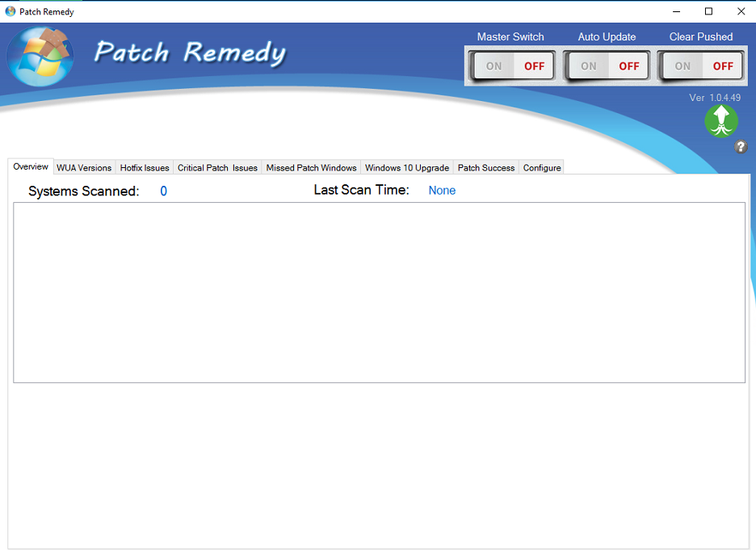Click inside the empty overview list box
The width and height of the screenshot is (756, 551).
coord(379,292)
